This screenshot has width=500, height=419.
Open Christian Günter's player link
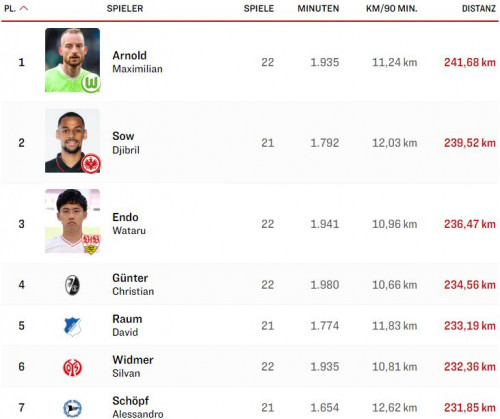pos(133,284)
